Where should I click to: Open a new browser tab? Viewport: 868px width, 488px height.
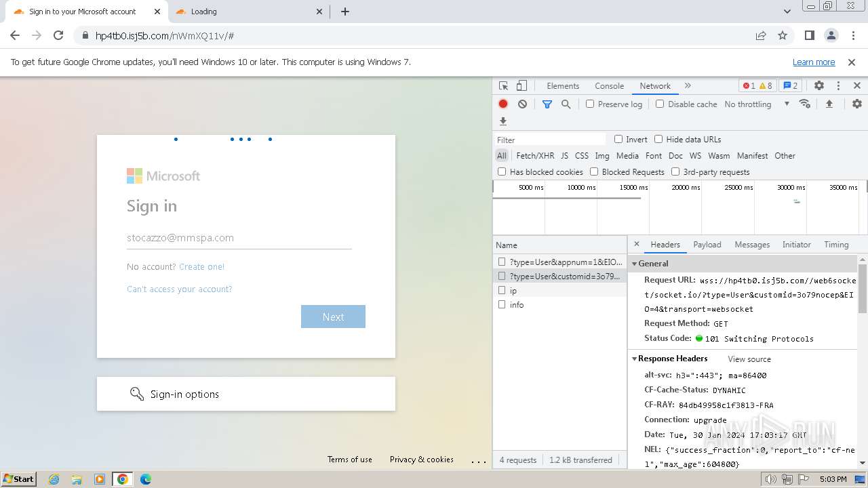coord(345,12)
